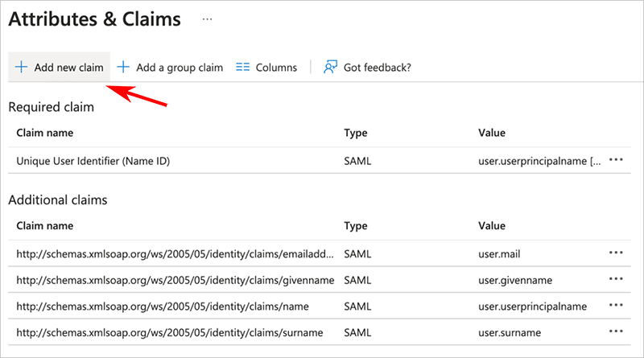Viewport: 644px width, 358px height.
Task: Open ellipsis menu for user.givenname claim
Action: pos(617,279)
